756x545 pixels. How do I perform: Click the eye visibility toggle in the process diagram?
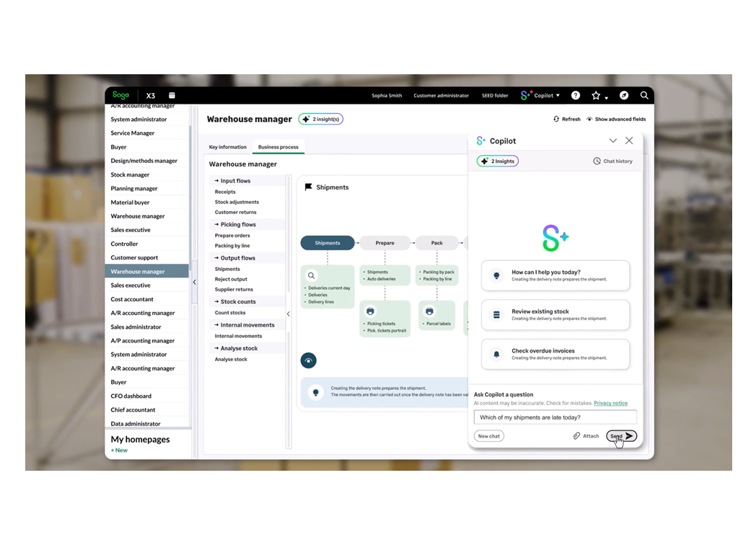(x=309, y=360)
